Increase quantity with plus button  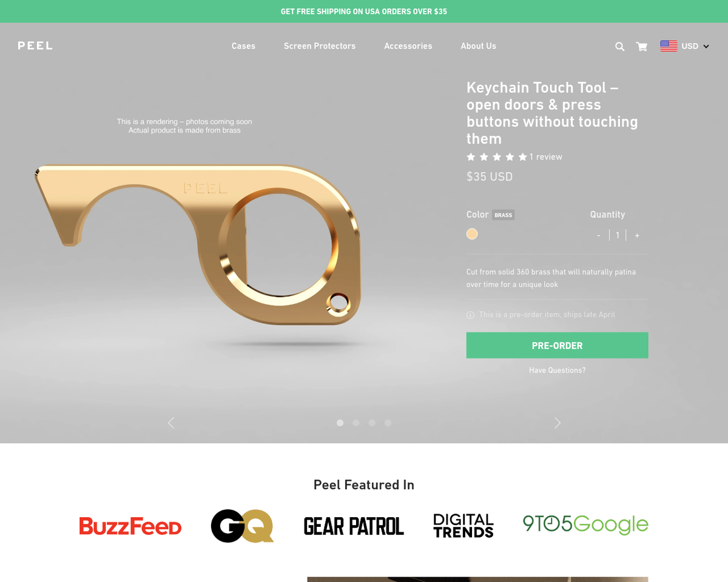pyautogui.click(x=637, y=235)
